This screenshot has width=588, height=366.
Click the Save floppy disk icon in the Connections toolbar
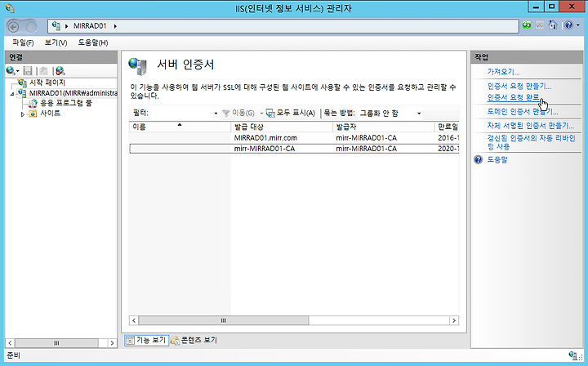[28, 70]
